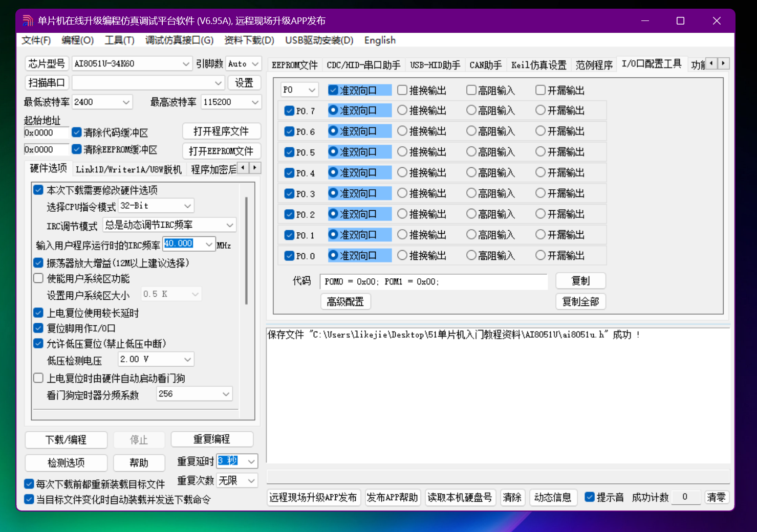Check header 推挽输出 checkbox for all P0
The image size is (757, 532).
402,90
